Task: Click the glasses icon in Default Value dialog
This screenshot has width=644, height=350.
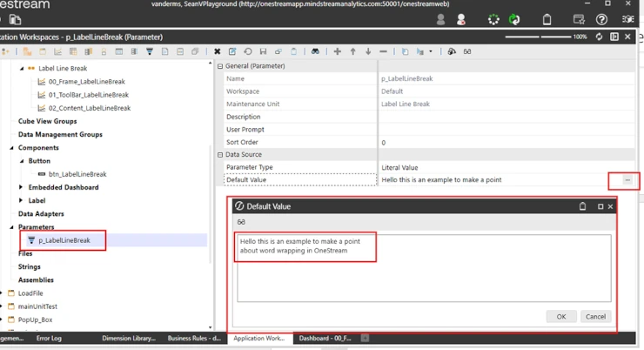Action: [x=241, y=222]
